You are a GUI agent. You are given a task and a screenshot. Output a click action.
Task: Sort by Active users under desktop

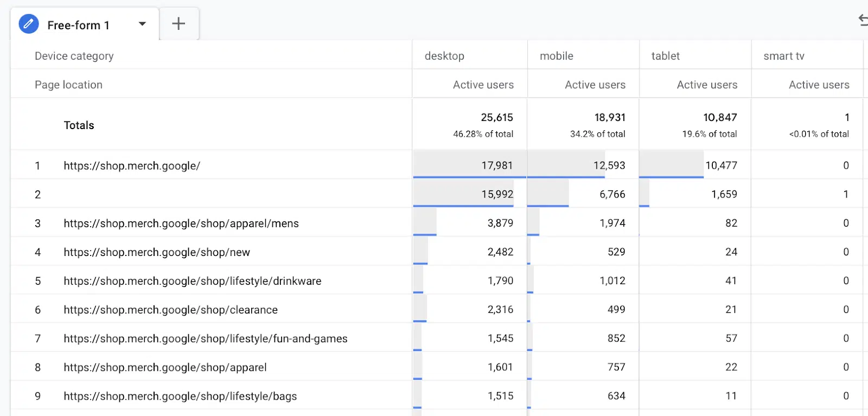tap(483, 85)
